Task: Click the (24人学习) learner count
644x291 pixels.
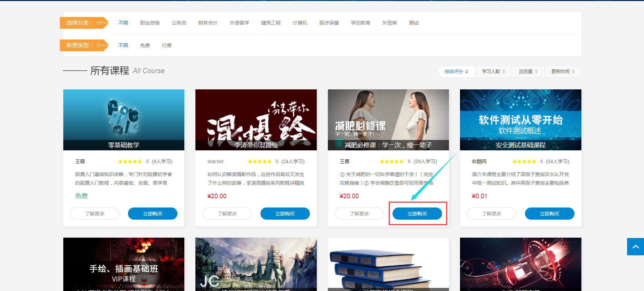Action: pos(293,161)
